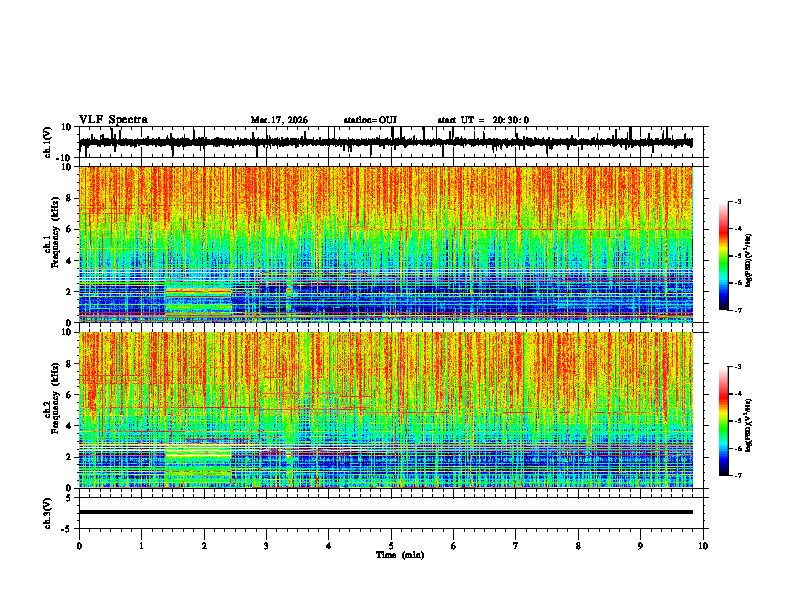Click the "VLF Spectra" title
The width and height of the screenshot is (792, 612).
[113, 119]
